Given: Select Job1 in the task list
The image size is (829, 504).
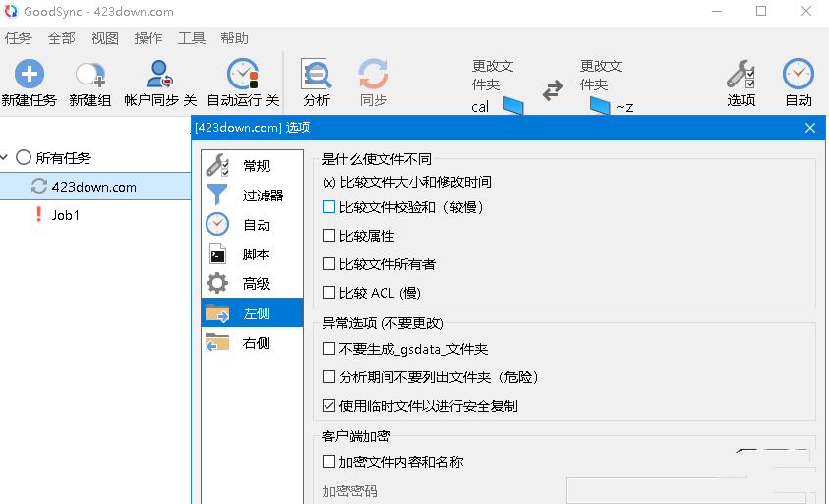Looking at the screenshot, I should point(65,215).
